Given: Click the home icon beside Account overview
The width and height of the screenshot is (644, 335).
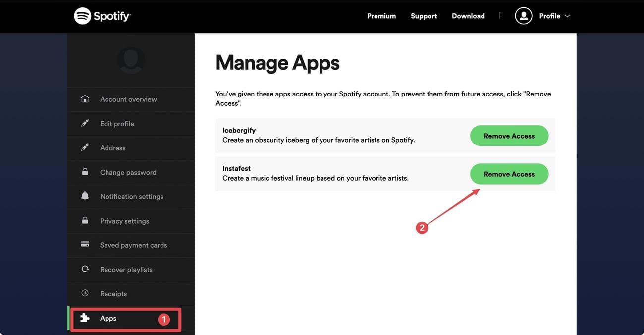Looking at the screenshot, I should pos(85,99).
